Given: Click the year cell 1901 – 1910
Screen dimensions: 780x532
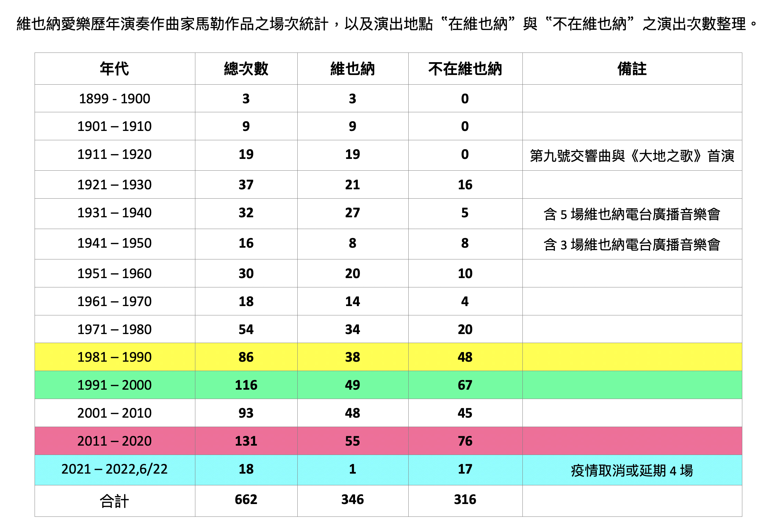Looking at the screenshot, I should pyautogui.click(x=114, y=126).
